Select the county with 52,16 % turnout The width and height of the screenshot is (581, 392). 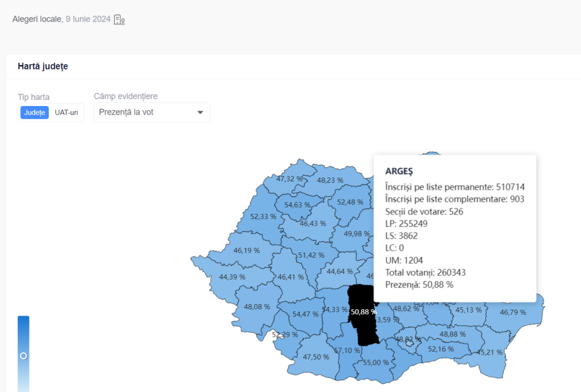440,349
